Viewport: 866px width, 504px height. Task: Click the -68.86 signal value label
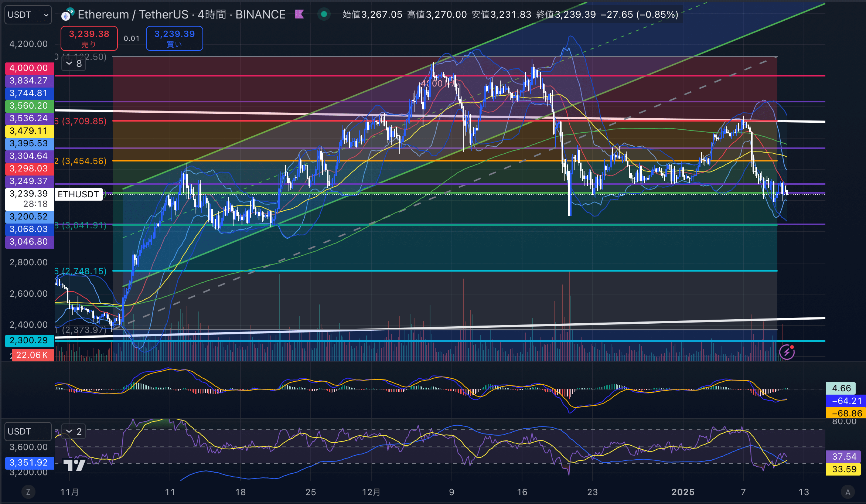(x=846, y=413)
